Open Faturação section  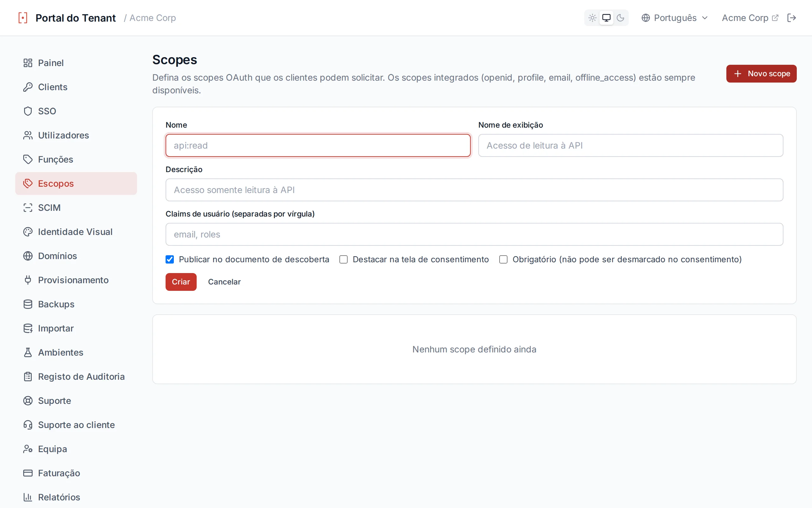[x=76, y=473]
